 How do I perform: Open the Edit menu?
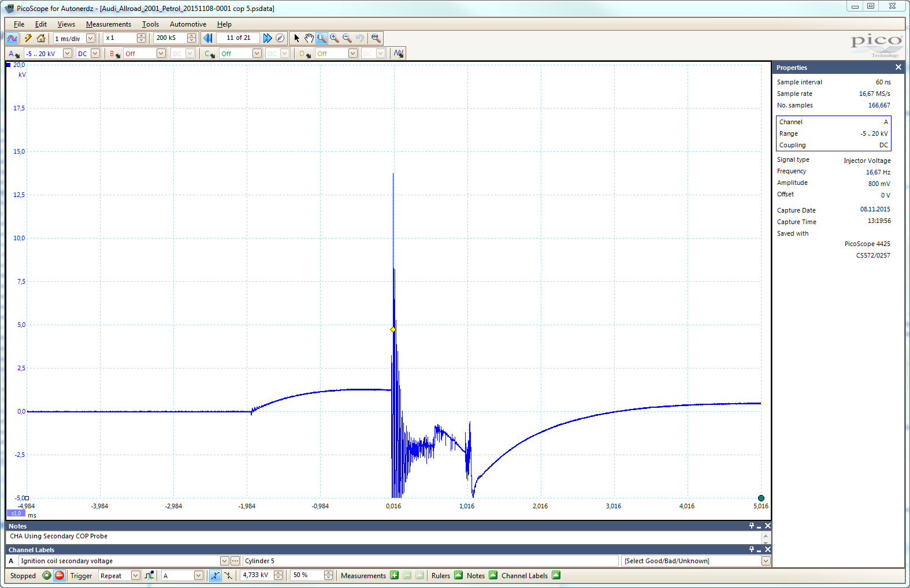[41, 24]
